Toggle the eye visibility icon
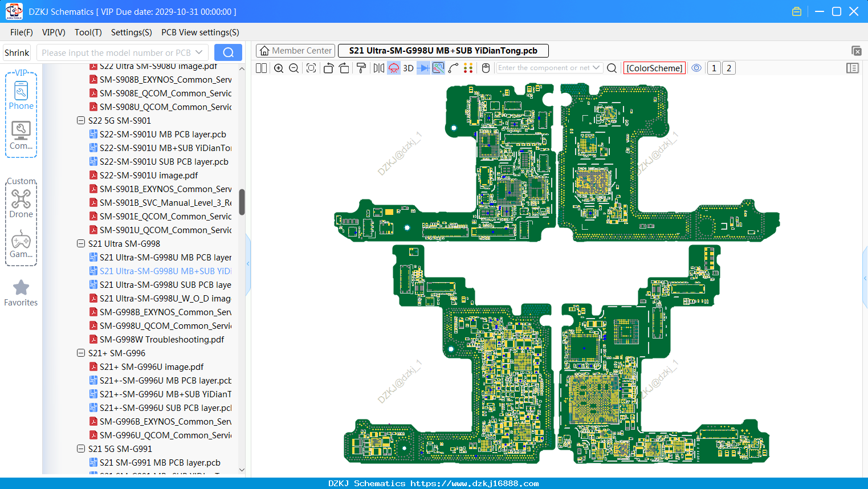The height and width of the screenshot is (489, 868). coord(696,68)
